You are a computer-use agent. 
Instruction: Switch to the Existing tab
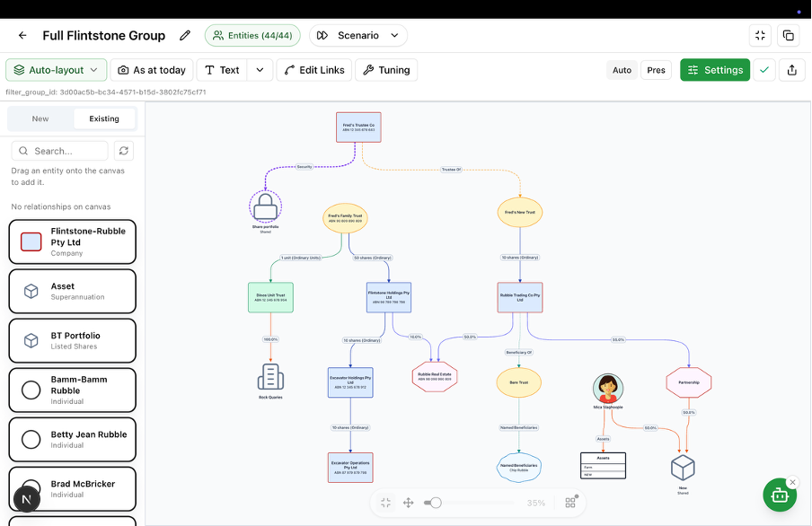(104, 118)
